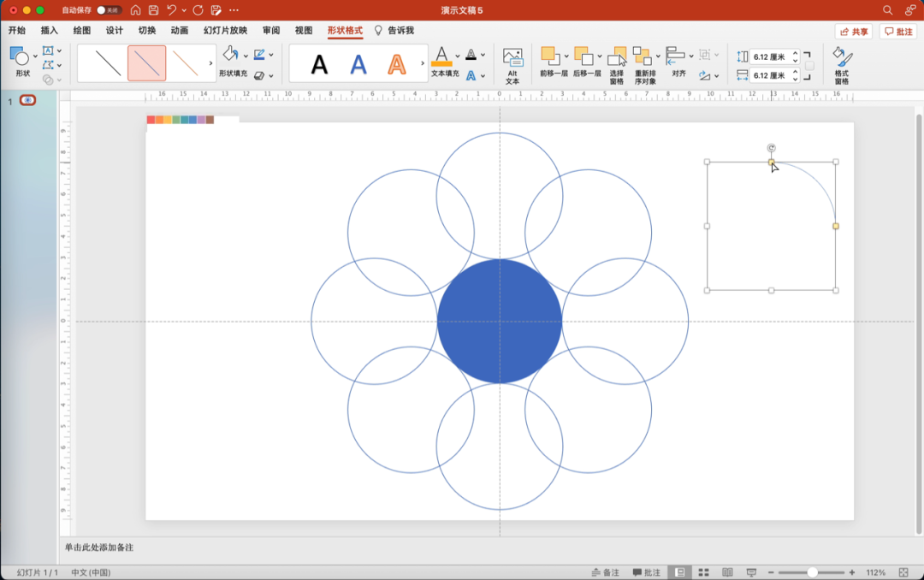Viewport: 924px width, 580px height.
Task: Open the 格式窗格 format pane
Action: (842, 65)
